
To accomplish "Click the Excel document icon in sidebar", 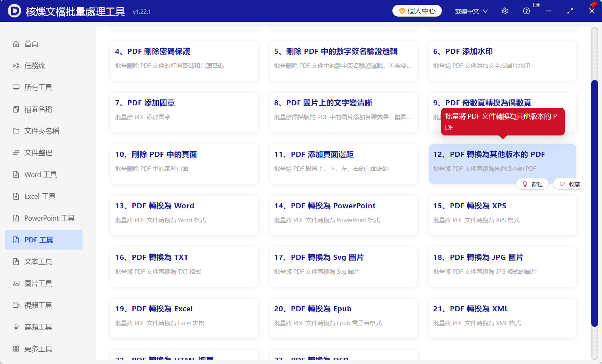I will (x=16, y=196).
